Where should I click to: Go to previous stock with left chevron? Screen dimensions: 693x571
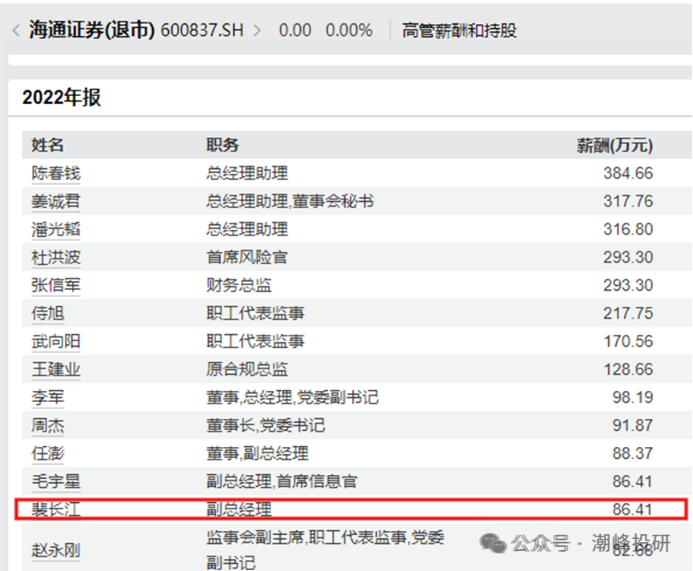coord(16,30)
